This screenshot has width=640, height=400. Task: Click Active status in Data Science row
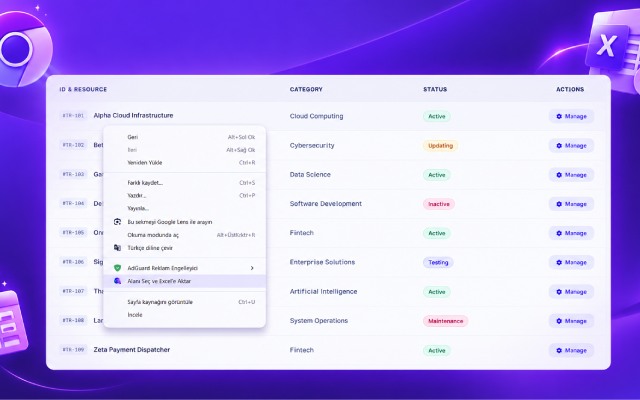(x=437, y=175)
